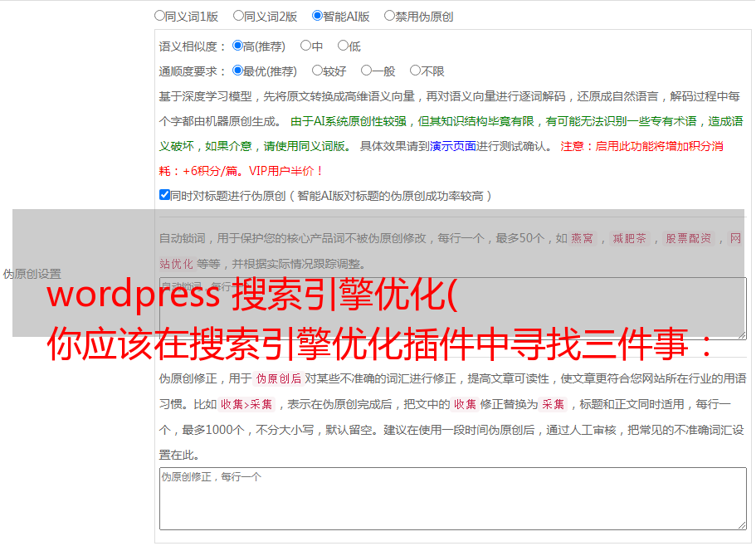Choose the 智能AI版 radio option
This screenshot has height=546, width=756.
(x=317, y=16)
